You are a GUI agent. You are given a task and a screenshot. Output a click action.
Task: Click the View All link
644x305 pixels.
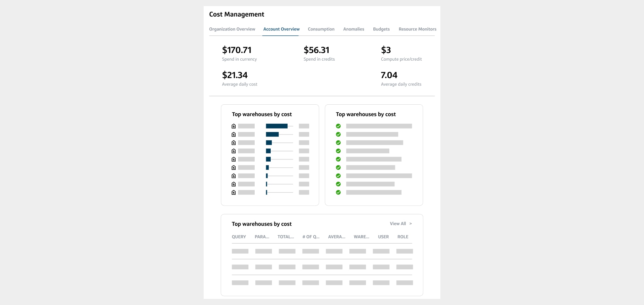click(x=398, y=224)
